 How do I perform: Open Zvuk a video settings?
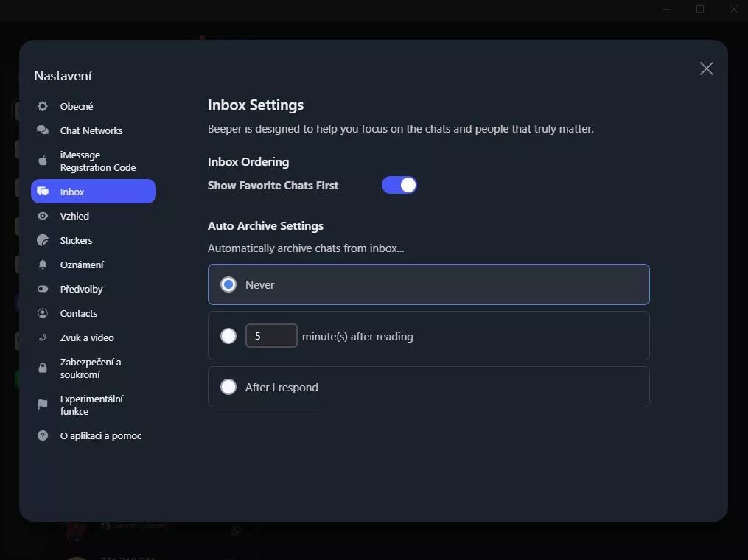[x=94, y=337]
